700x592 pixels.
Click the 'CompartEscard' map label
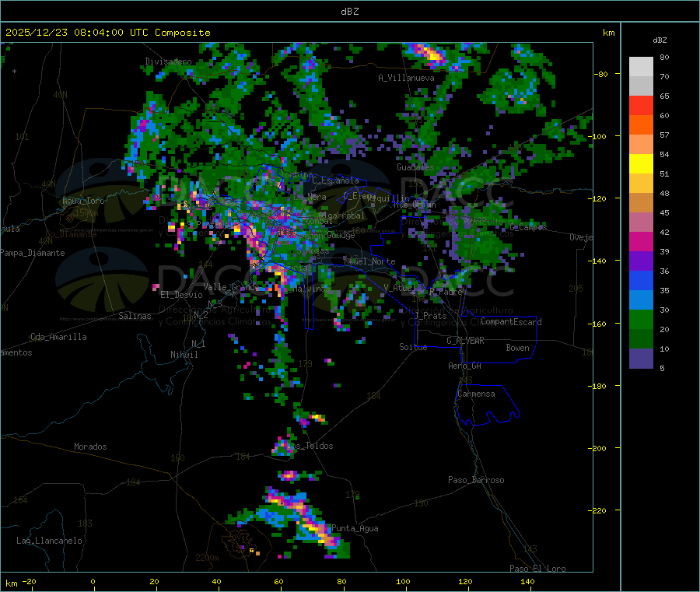click(511, 322)
